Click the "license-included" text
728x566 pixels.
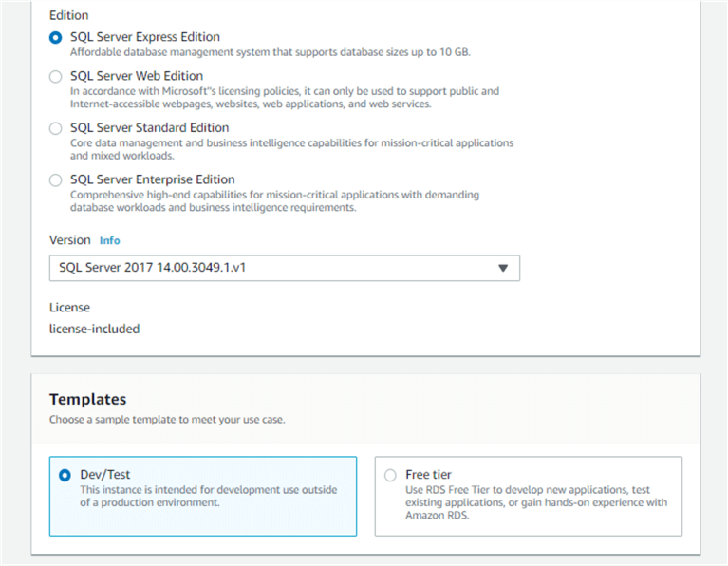94,329
